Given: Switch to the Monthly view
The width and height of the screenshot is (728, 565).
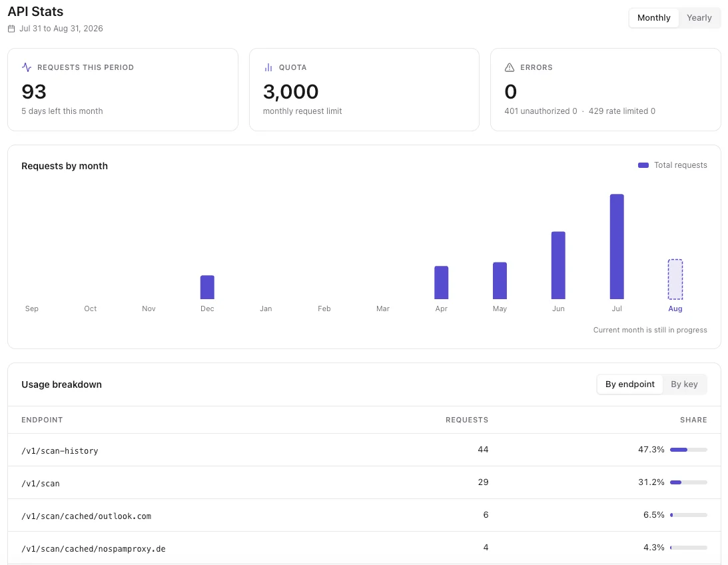Looking at the screenshot, I should coord(653,17).
